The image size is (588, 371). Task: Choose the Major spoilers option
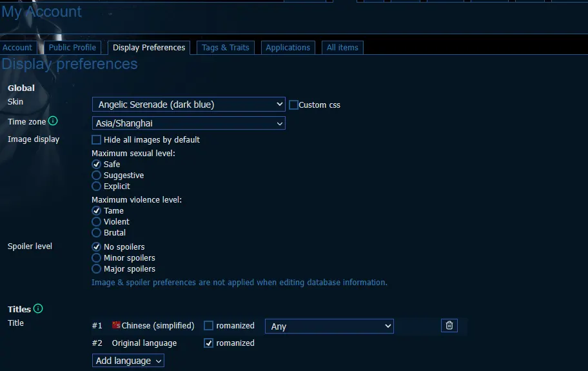96,268
